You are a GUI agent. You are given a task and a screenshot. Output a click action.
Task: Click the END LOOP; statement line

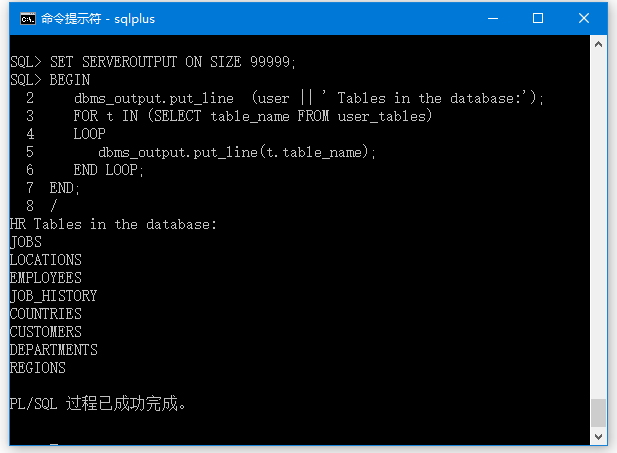click(109, 170)
